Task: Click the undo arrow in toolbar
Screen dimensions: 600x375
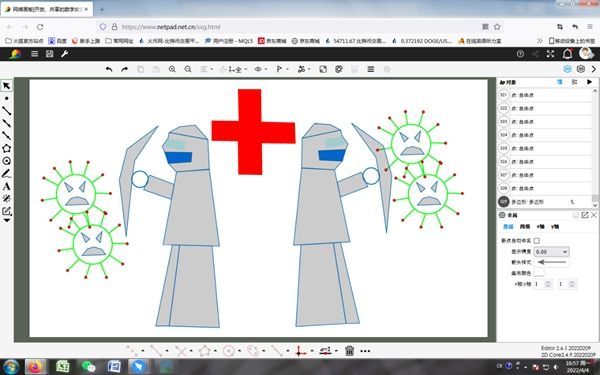Action: [x=109, y=69]
